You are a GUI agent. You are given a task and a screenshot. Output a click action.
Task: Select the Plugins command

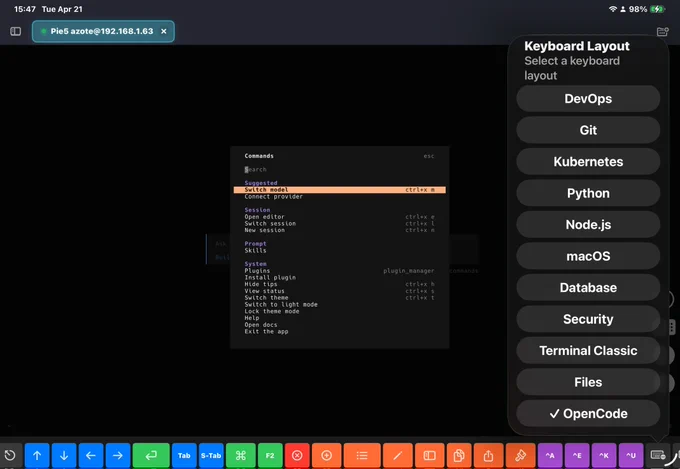339,271
